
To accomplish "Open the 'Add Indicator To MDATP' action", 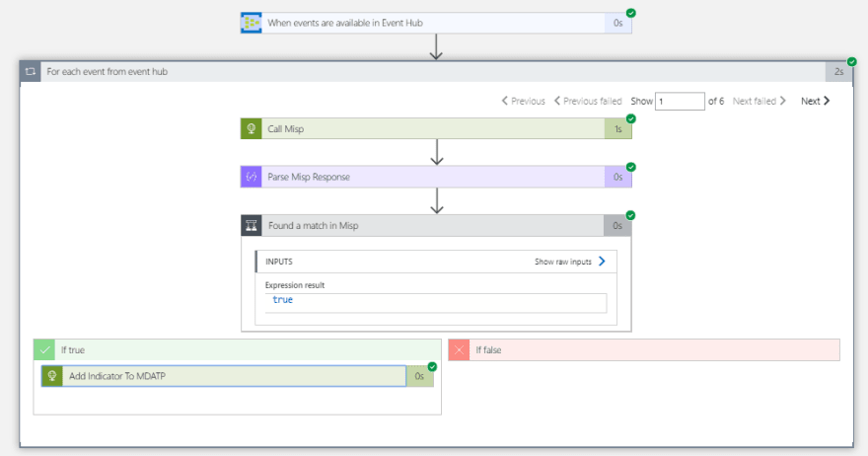I will pos(238,376).
